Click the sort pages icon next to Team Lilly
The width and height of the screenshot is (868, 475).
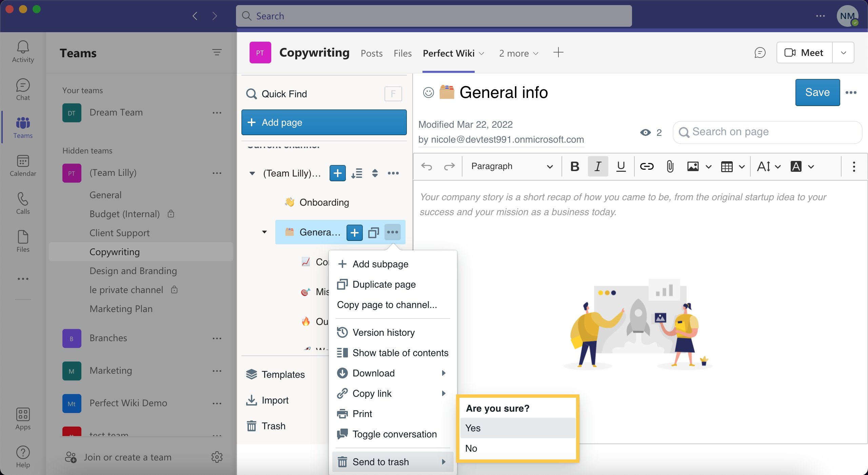[x=357, y=173]
